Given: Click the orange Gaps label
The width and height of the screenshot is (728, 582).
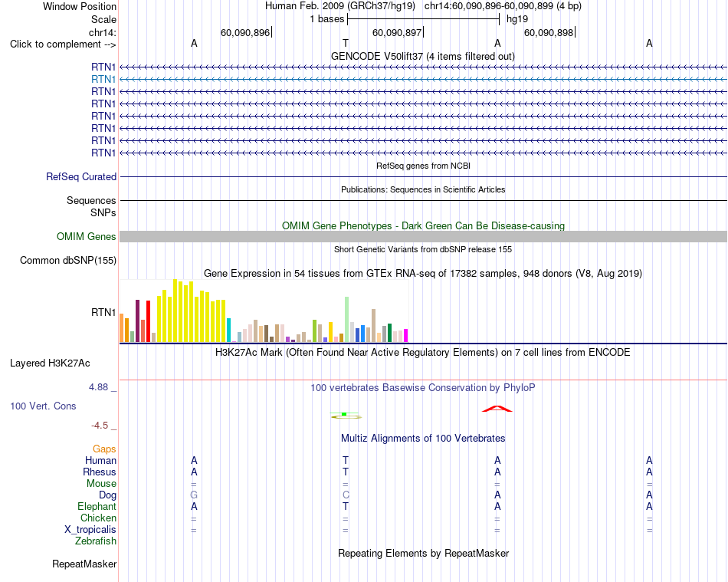Looking at the screenshot, I should coord(104,449).
